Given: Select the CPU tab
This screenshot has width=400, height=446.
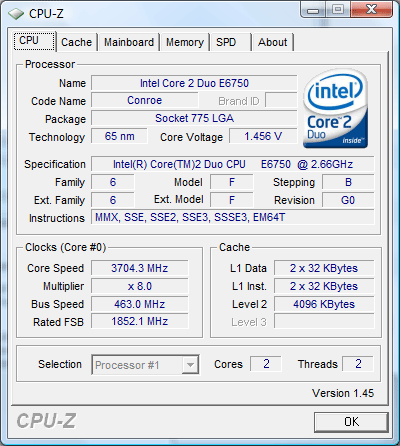Looking at the screenshot, I should tap(34, 41).
